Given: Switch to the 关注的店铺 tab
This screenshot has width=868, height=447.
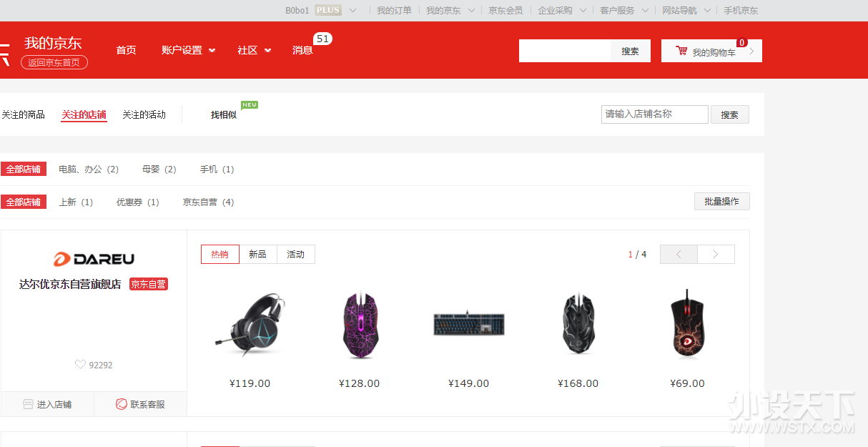Looking at the screenshot, I should pyautogui.click(x=84, y=114).
